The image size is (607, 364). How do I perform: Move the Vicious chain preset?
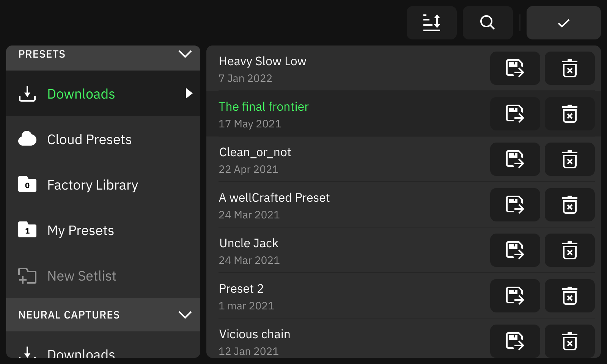click(515, 341)
